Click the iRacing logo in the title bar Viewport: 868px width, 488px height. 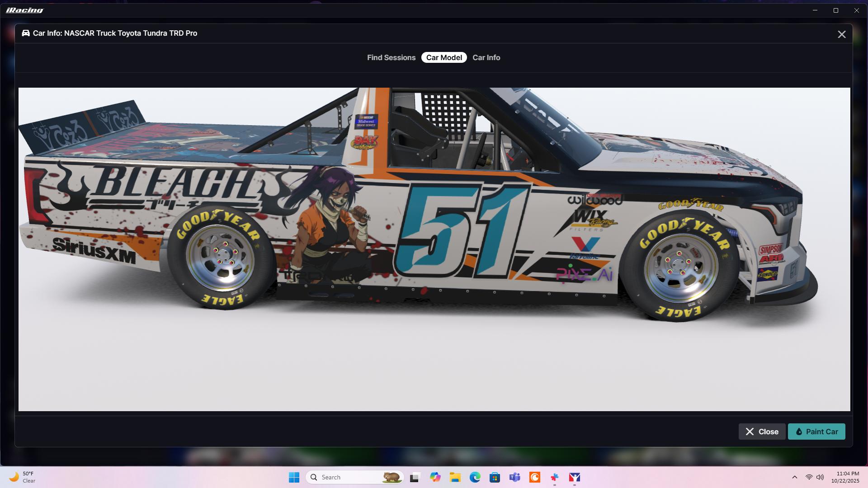[x=24, y=10]
